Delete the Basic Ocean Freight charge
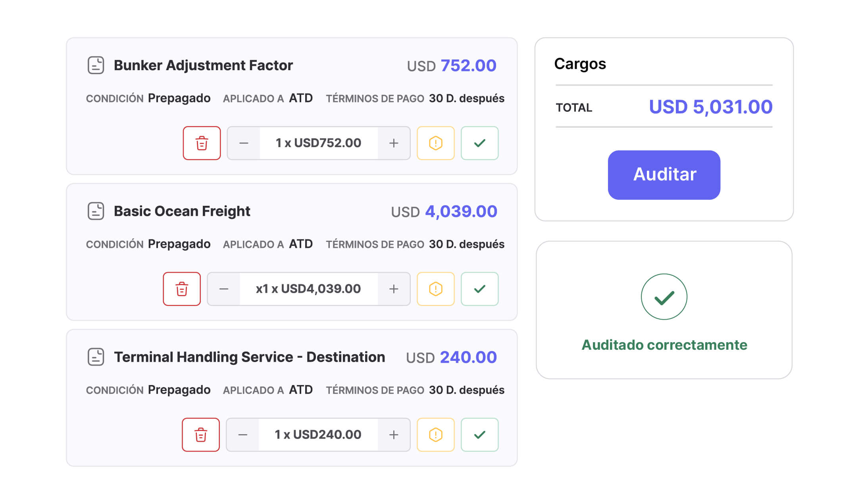The height and width of the screenshot is (504, 860). (182, 289)
